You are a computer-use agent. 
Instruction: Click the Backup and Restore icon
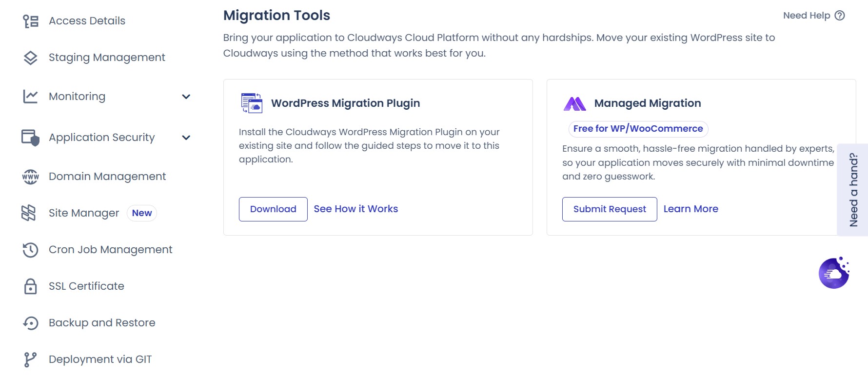[31, 323]
